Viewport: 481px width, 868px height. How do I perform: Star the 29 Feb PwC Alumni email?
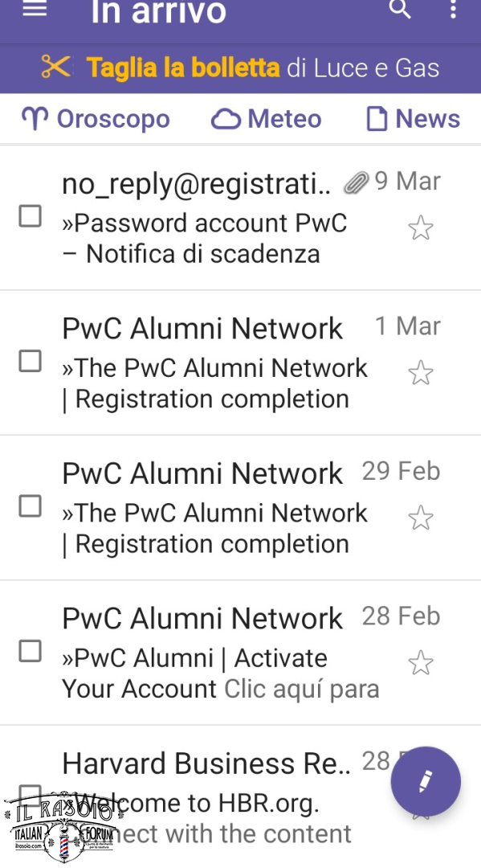coord(421,518)
